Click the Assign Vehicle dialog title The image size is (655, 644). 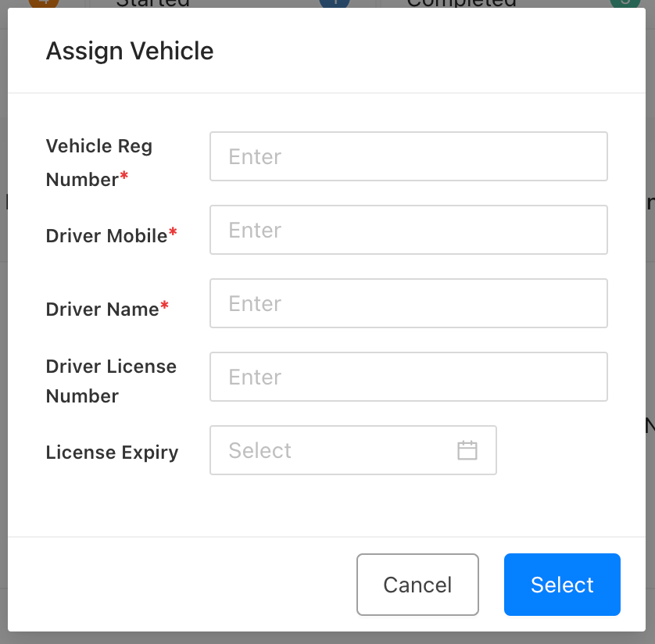pos(130,51)
